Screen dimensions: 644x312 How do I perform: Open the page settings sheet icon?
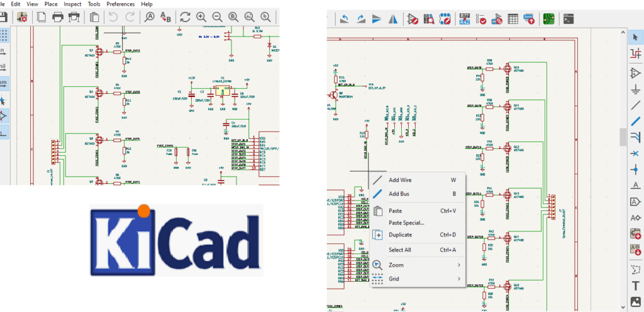click(41, 17)
